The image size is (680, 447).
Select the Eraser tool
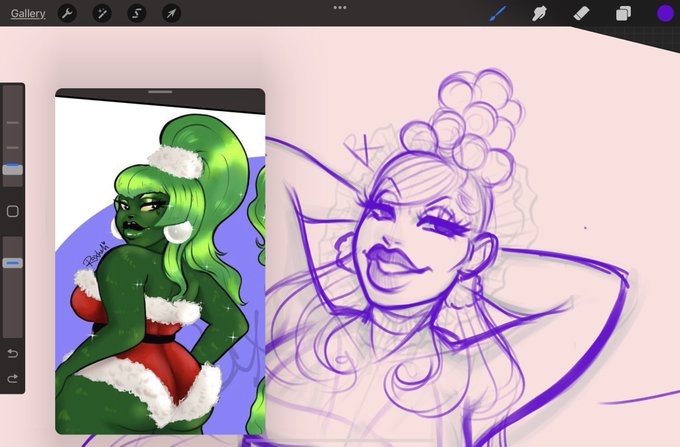(581, 13)
